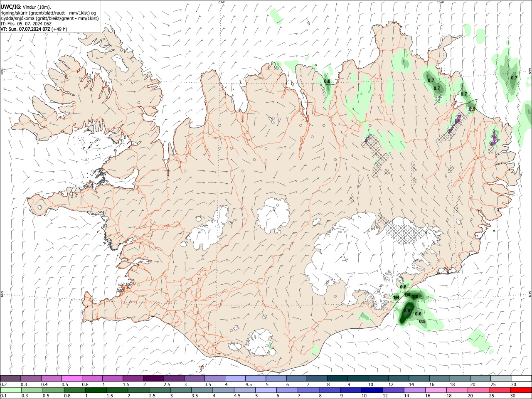Viewport: 532px width, 399px height.
Task: Click the lower-legend green swatch starting at 0.5
Action: pos(53,390)
